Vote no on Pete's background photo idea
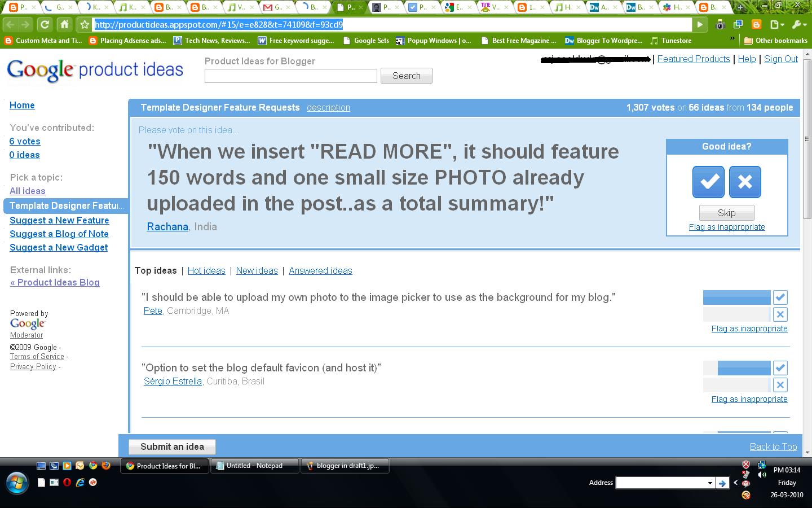The height and width of the screenshot is (508, 812). [780, 314]
